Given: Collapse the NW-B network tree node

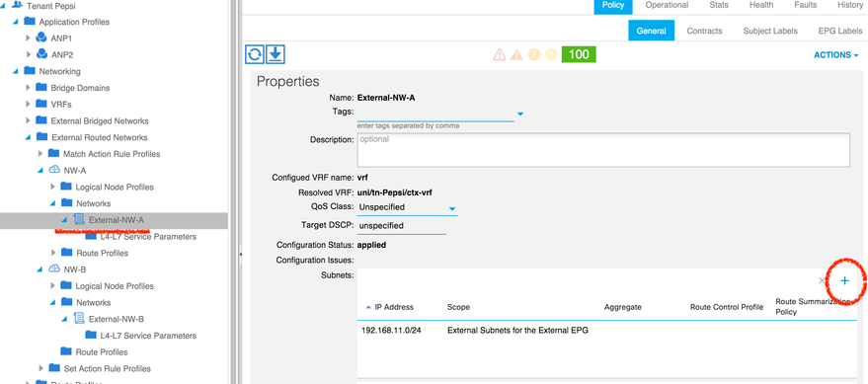Looking at the screenshot, I should pyautogui.click(x=40, y=269).
